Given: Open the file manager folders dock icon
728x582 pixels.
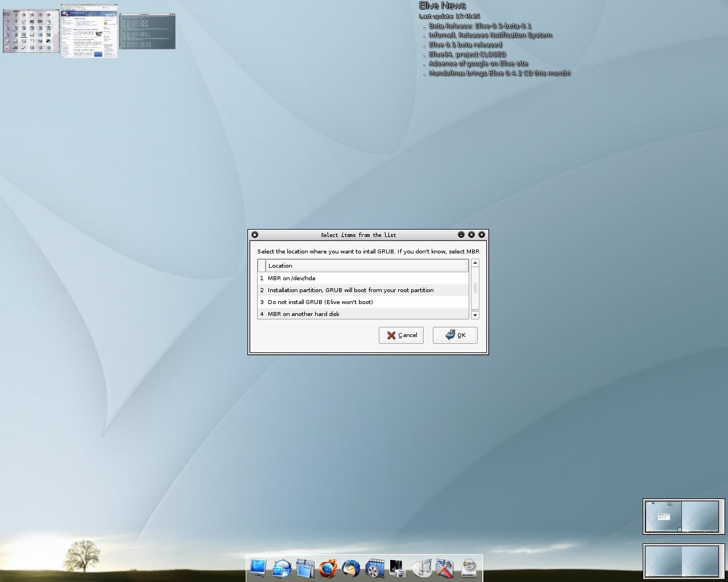Looking at the screenshot, I should tap(305, 568).
